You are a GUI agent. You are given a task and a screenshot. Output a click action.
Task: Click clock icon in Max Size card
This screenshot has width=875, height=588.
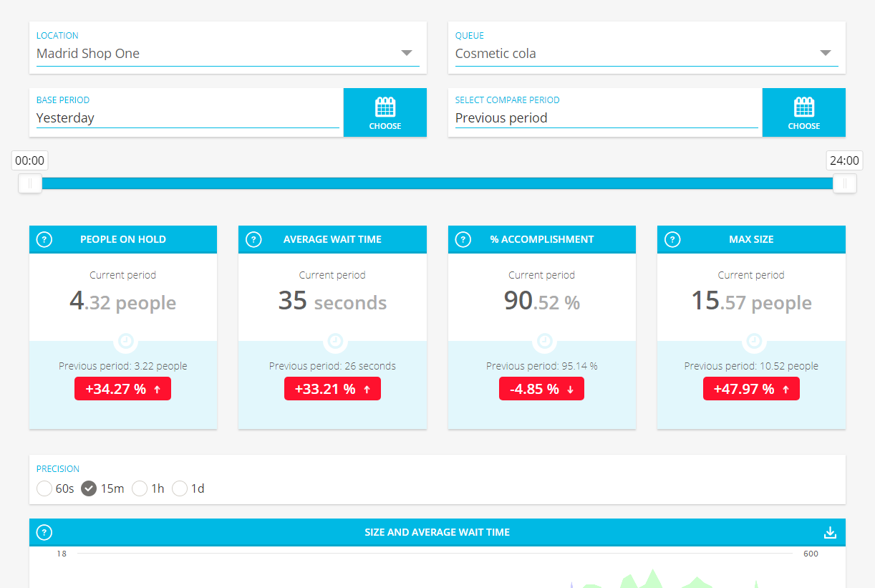753,341
